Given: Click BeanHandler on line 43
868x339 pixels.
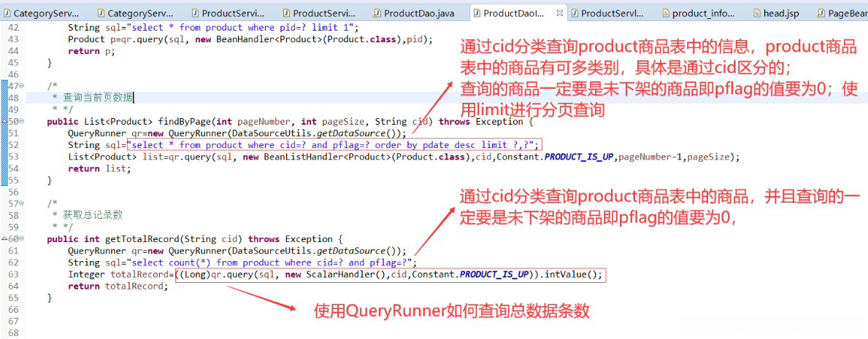Looking at the screenshot, I should pyautogui.click(x=244, y=39).
